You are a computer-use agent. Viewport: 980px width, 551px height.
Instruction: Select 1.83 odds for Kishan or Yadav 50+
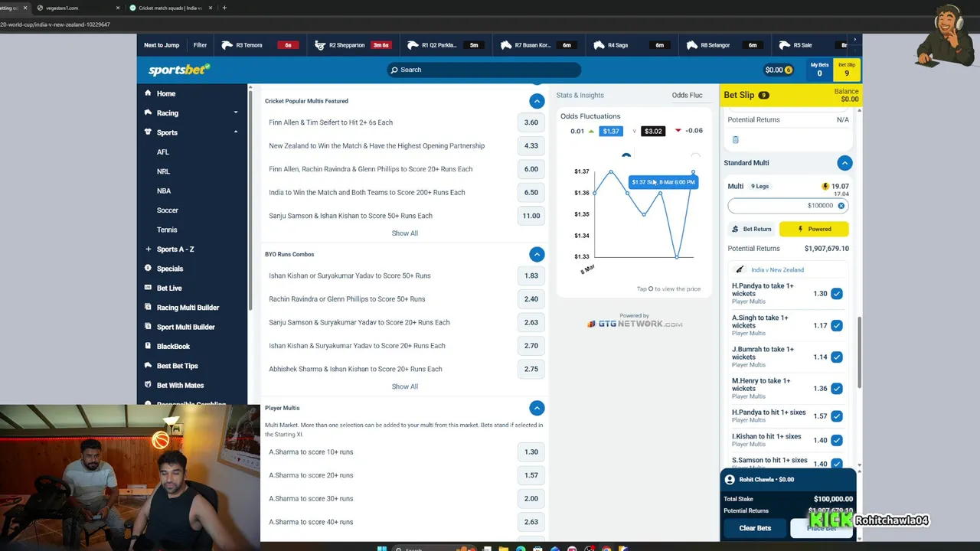(x=531, y=275)
